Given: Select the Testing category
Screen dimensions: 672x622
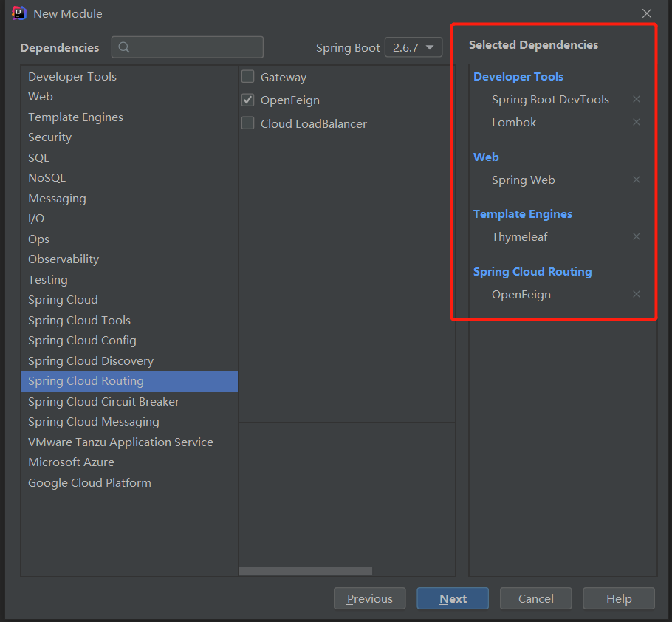Looking at the screenshot, I should tap(129, 279).
